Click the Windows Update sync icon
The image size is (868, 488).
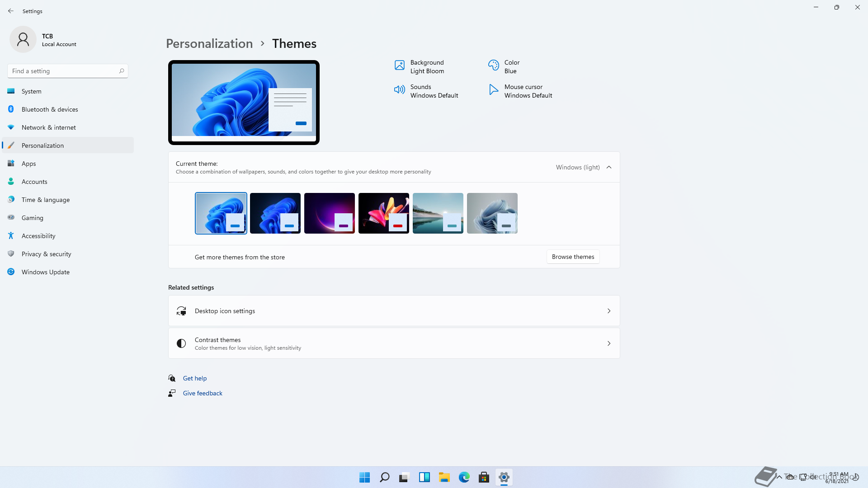11,272
